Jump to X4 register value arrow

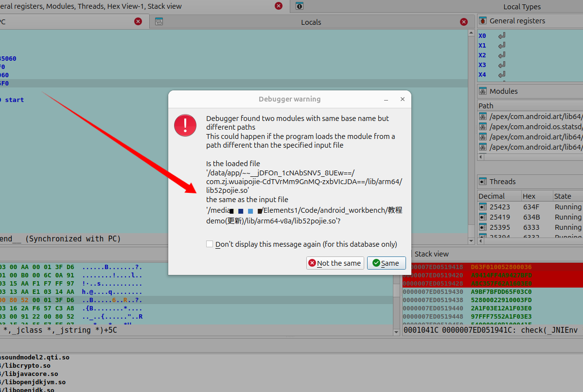click(502, 74)
